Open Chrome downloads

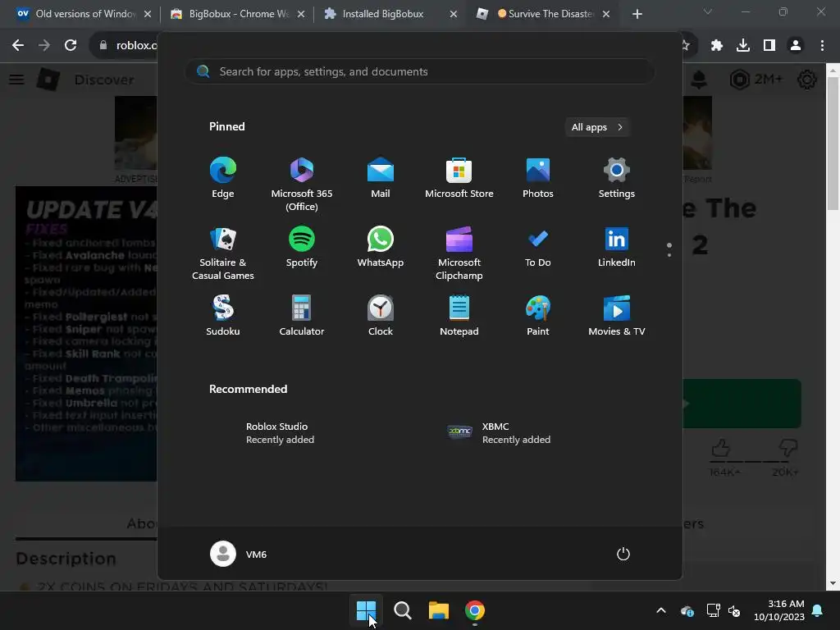pyautogui.click(x=743, y=46)
